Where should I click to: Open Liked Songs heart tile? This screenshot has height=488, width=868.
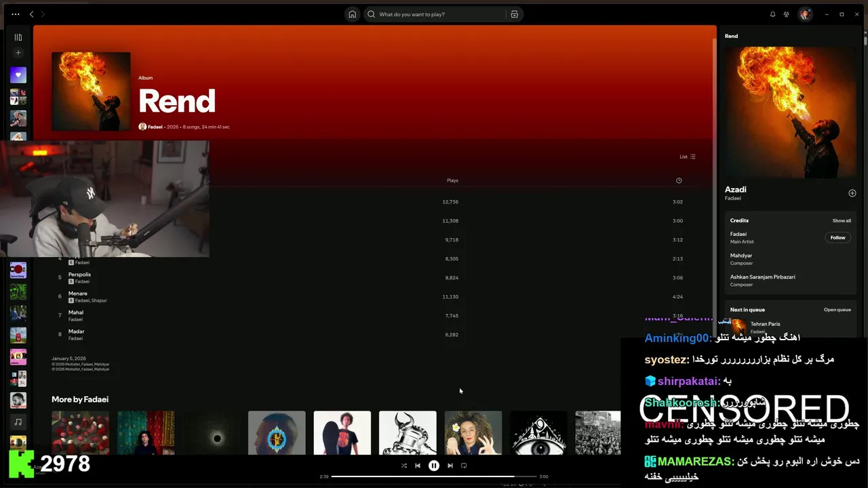18,75
